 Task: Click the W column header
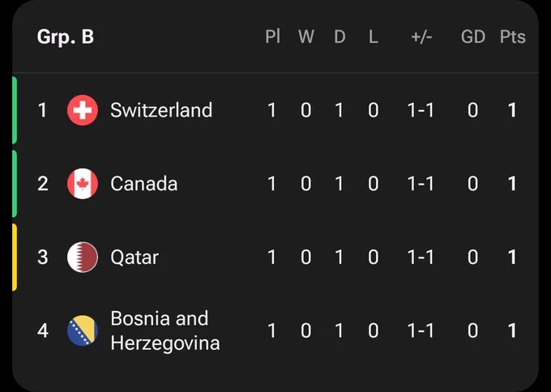(306, 36)
